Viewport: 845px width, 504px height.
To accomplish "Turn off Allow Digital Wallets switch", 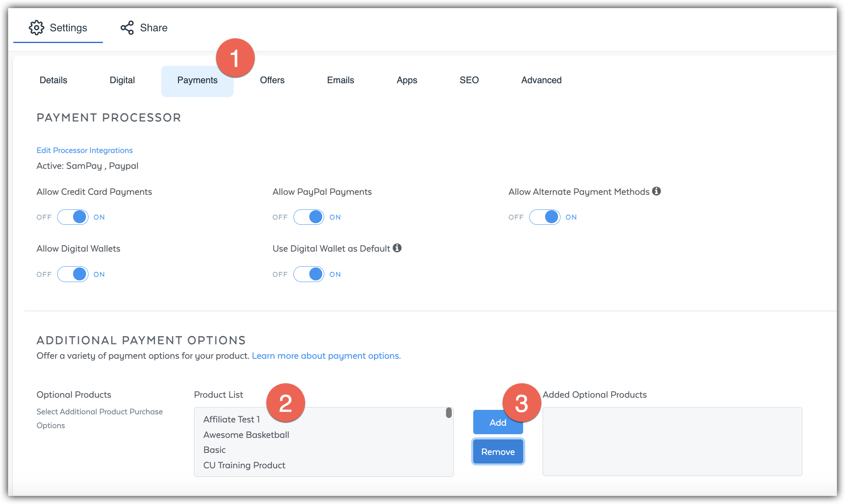I will pyautogui.click(x=73, y=274).
